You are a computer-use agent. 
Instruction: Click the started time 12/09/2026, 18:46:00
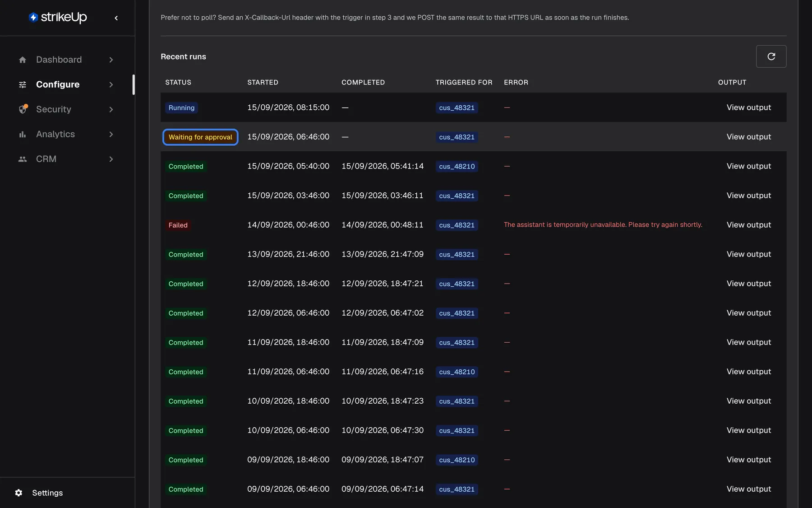click(288, 284)
